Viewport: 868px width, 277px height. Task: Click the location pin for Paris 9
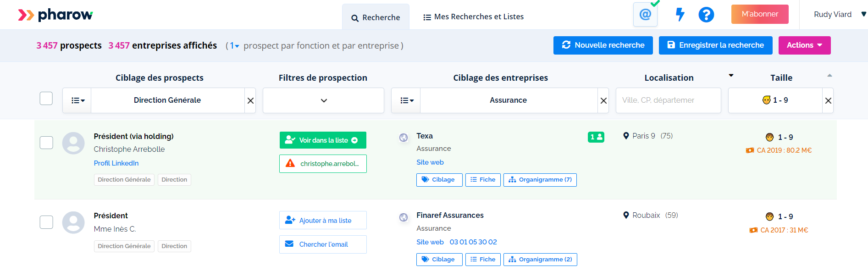coord(626,136)
